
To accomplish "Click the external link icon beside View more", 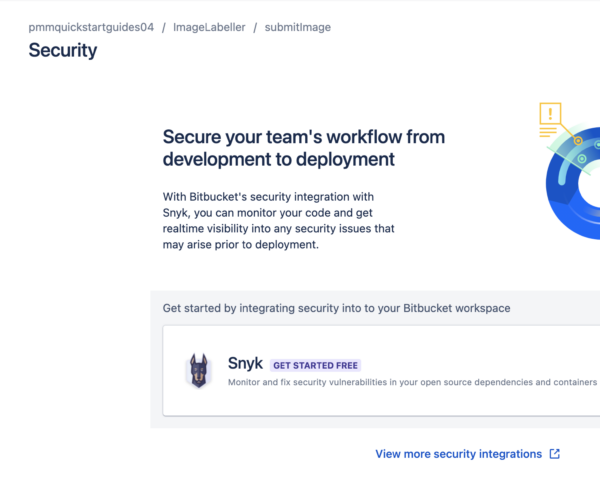I will (x=555, y=454).
